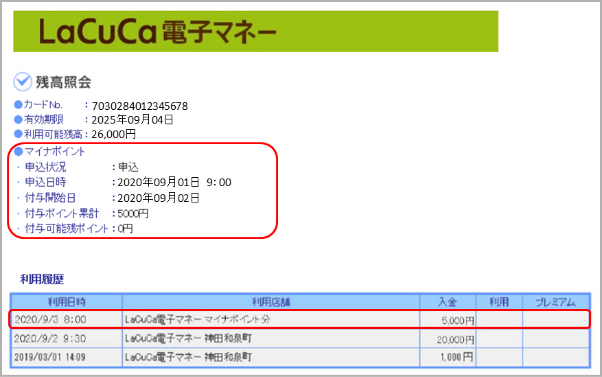Screen dimensions: 602x377
Task: Select cumulative points value 5000円
Action: tap(133, 213)
